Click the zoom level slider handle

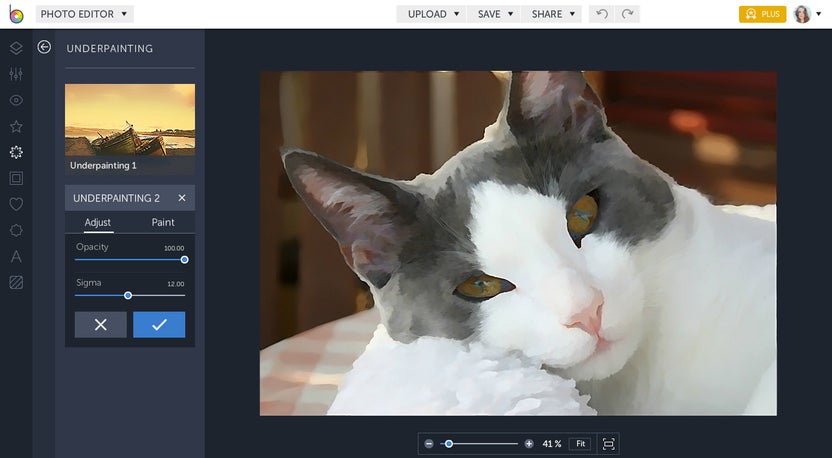pos(449,444)
